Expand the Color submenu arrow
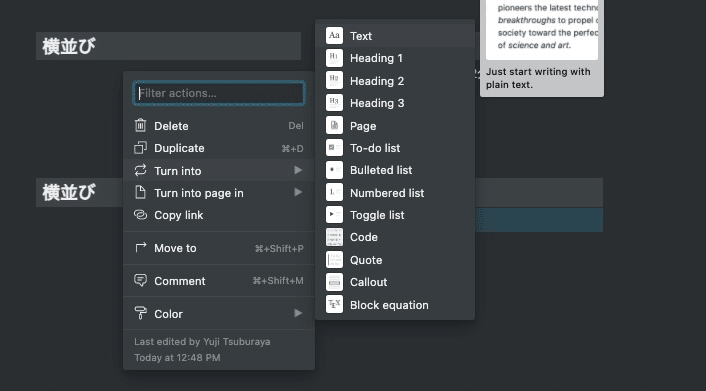 (298, 313)
